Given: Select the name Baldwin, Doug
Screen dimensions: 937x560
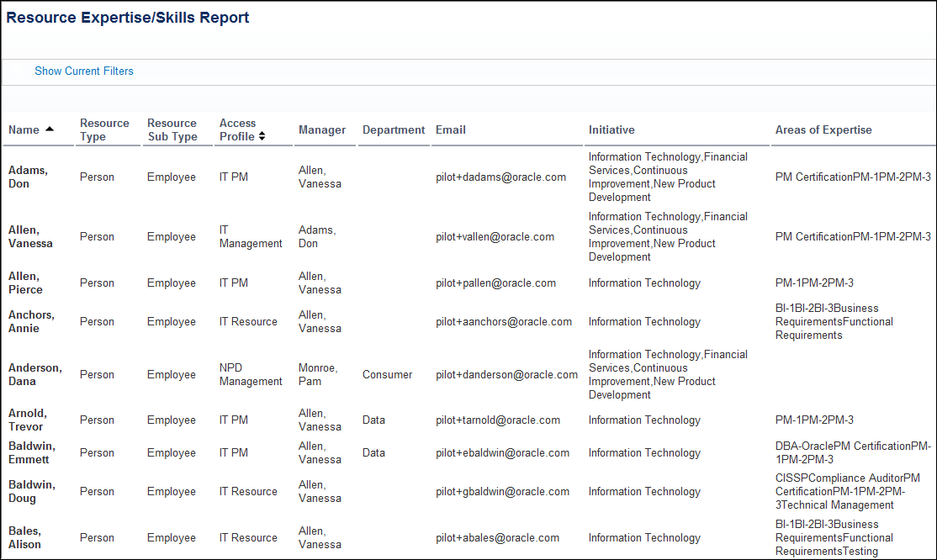Looking at the screenshot, I should [32, 491].
